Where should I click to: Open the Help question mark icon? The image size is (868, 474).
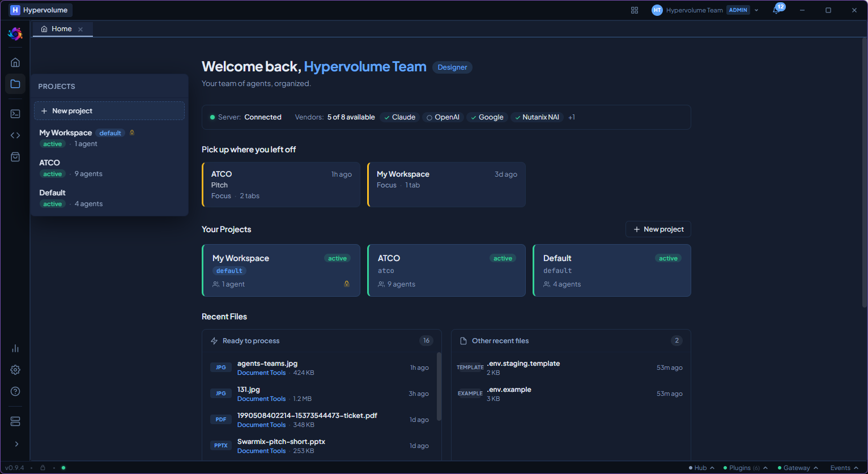(x=15, y=391)
